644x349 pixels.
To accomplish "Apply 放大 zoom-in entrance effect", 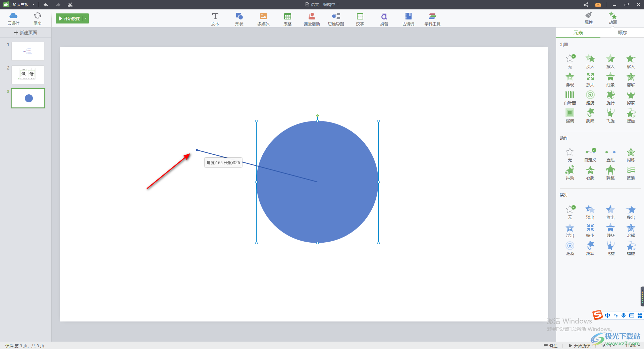I will [590, 80].
